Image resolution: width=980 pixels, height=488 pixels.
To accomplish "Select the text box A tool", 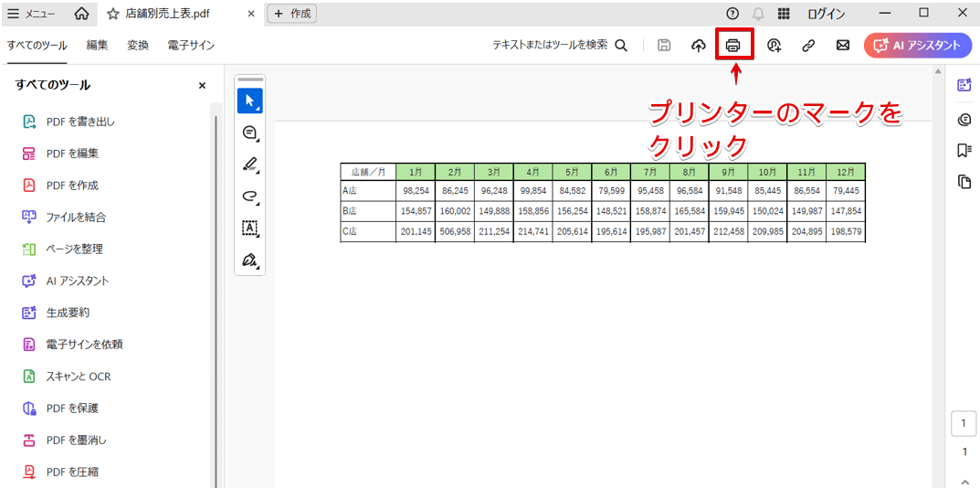I will (250, 228).
